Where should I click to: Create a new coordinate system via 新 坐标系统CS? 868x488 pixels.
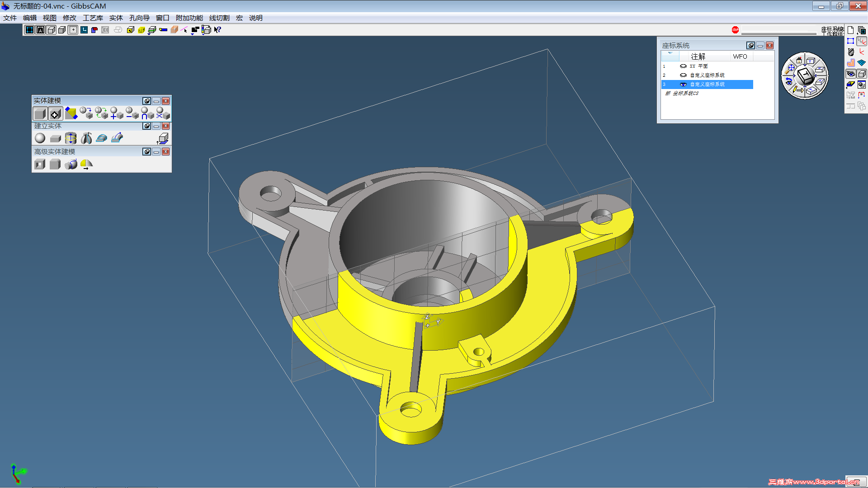tap(682, 94)
